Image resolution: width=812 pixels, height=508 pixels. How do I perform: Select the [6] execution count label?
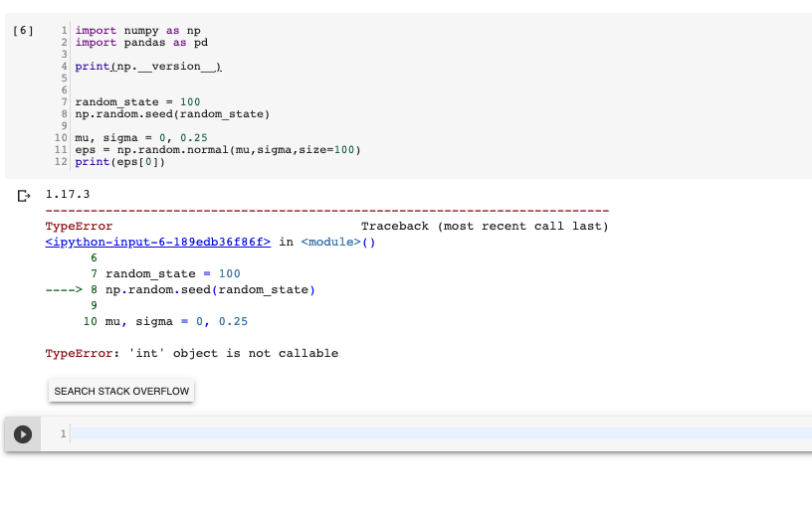point(23,31)
